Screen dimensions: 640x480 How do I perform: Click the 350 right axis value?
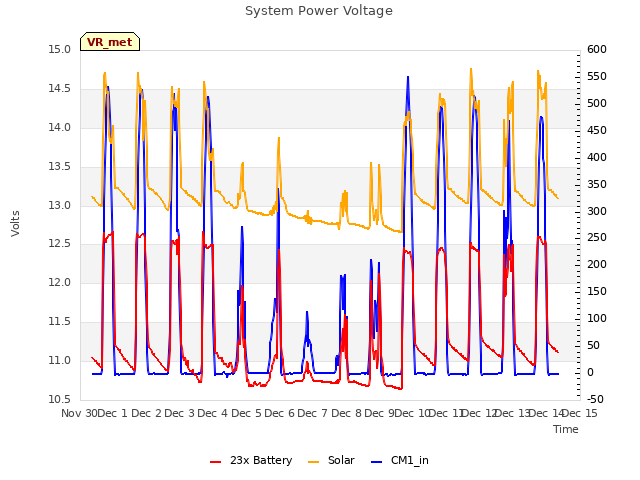point(597,184)
